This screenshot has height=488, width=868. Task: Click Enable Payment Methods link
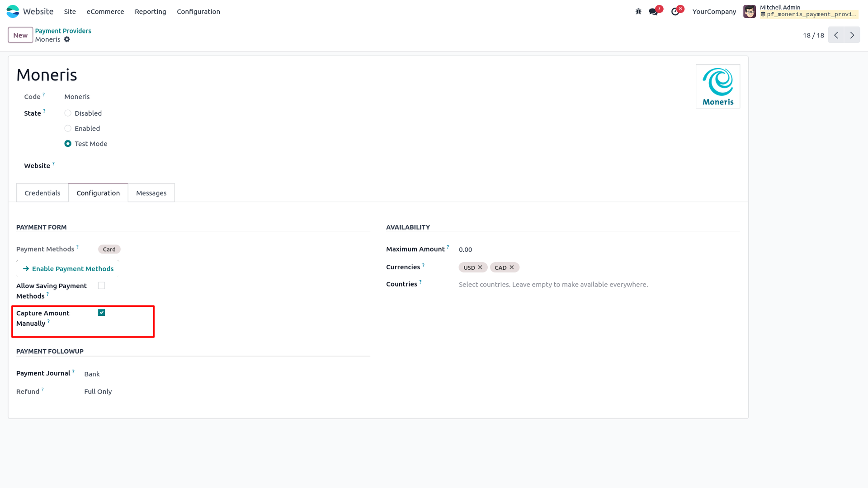point(68,269)
